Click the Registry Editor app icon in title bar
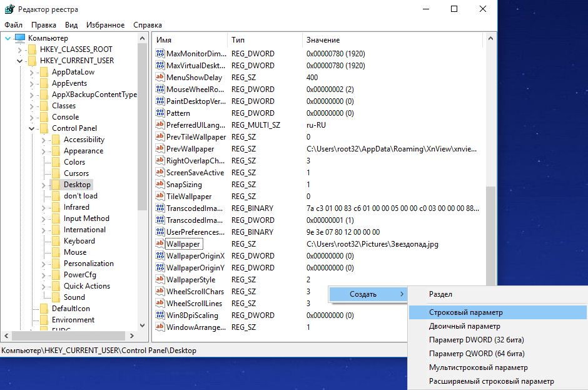 [9, 9]
